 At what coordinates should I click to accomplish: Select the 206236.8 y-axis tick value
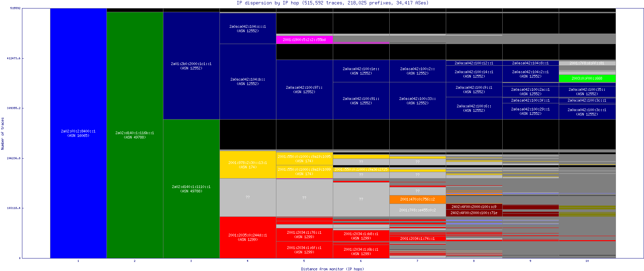(14, 158)
